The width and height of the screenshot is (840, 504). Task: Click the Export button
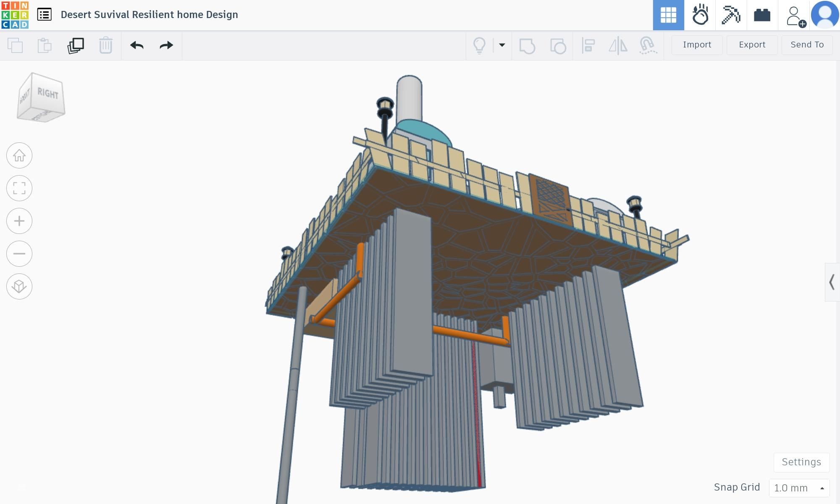[752, 45]
